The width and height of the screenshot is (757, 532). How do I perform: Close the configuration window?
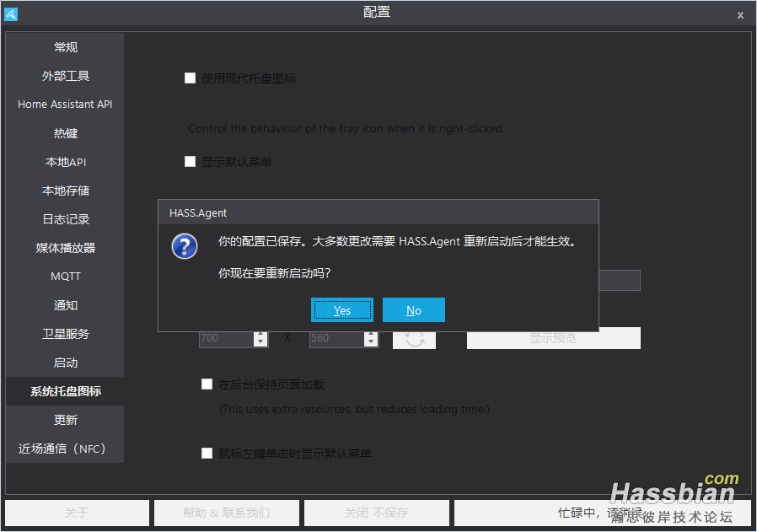[x=740, y=15]
